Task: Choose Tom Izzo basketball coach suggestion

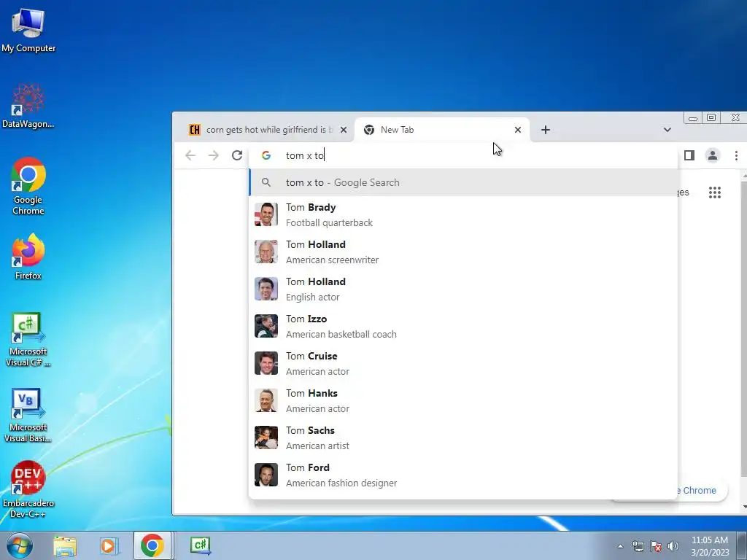Action: [463, 326]
